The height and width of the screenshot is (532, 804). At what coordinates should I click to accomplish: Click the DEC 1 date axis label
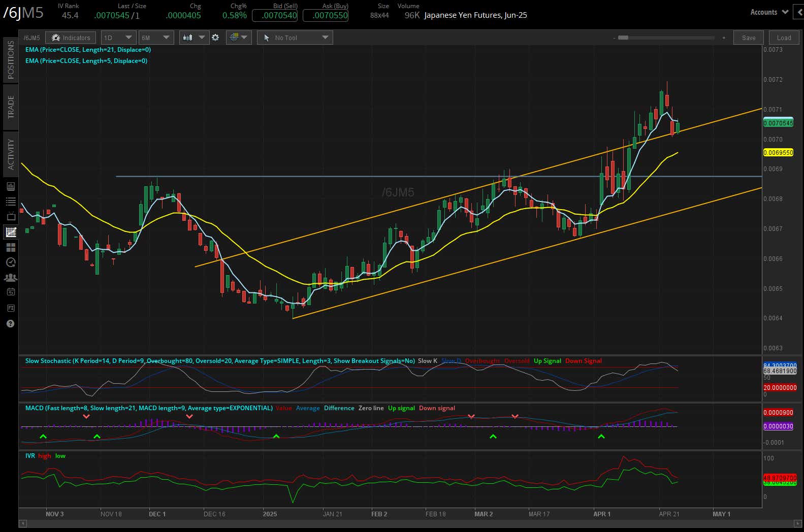(x=157, y=514)
